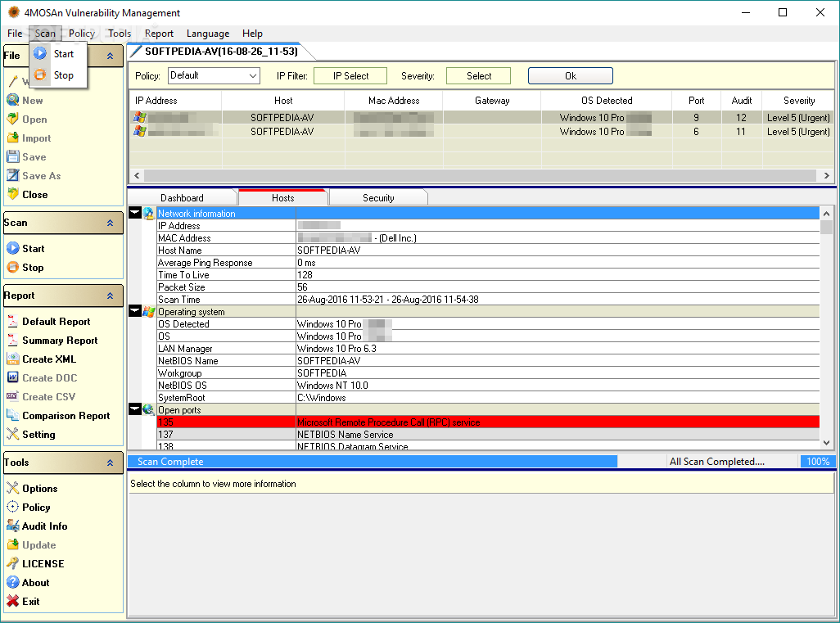Open Options in the Tools panel
The width and height of the screenshot is (840, 623).
[32, 489]
